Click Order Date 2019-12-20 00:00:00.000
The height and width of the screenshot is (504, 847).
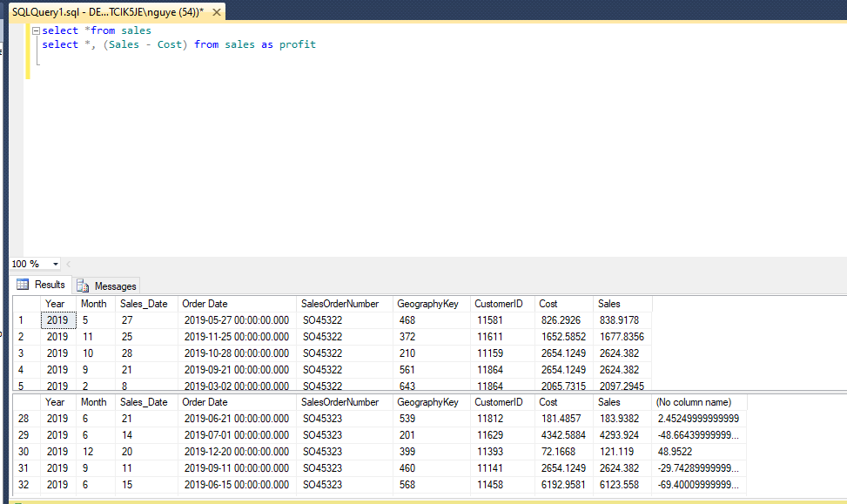pos(237,452)
